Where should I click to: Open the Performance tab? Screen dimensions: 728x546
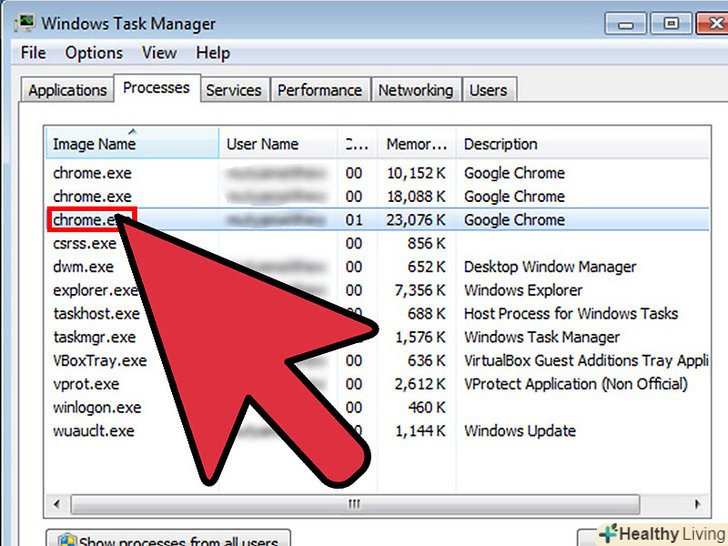point(320,90)
